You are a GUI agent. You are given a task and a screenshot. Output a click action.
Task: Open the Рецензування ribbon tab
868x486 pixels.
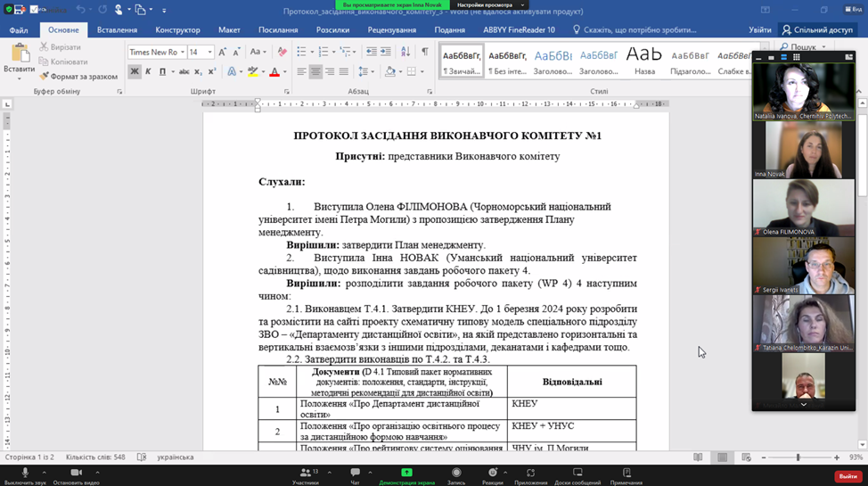click(x=391, y=30)
